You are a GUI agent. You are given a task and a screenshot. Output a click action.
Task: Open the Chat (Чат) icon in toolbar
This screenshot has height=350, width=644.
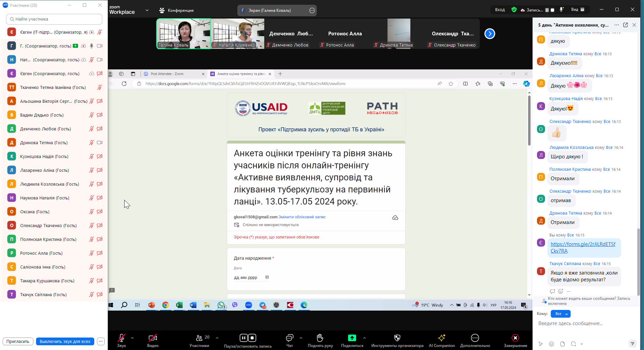(289, 338)
